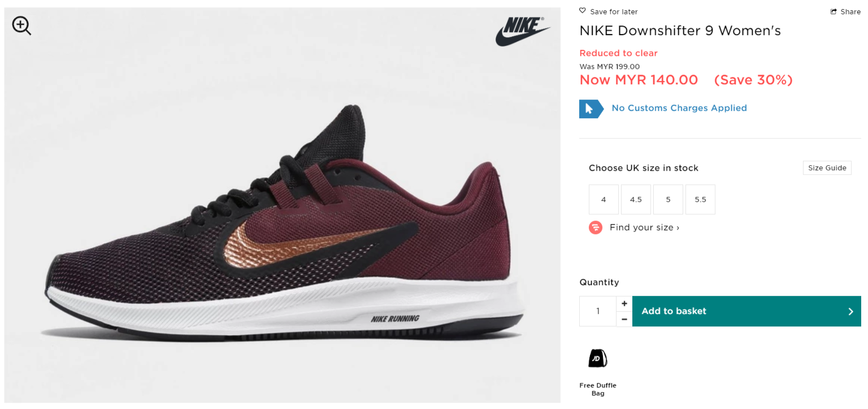Click the arrow on Add to basket
This screenshot has height=409, width=868.
850,311
